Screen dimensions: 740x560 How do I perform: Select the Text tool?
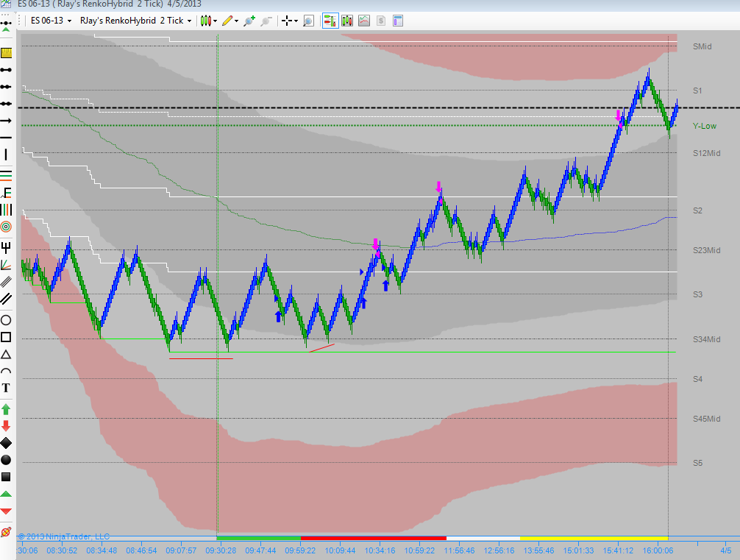6,388
